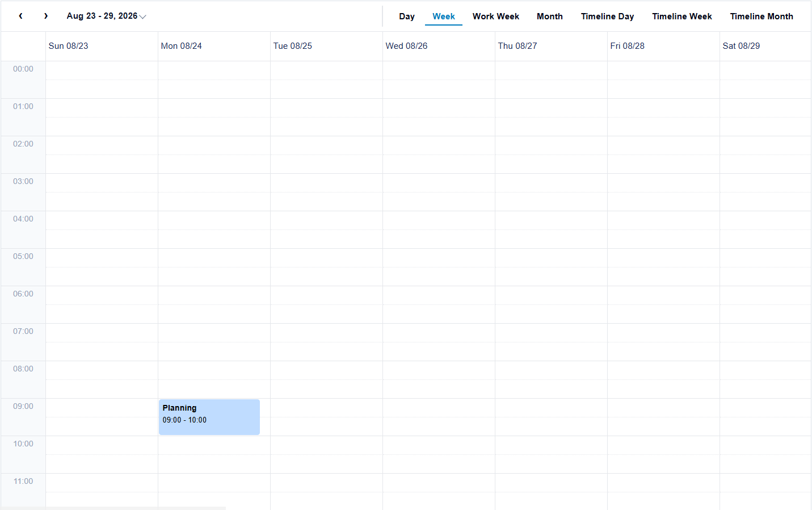812x510 pixels.
Task: Switch to Timeline Month view
Action: pyautogui.click(x=761, y=16)
